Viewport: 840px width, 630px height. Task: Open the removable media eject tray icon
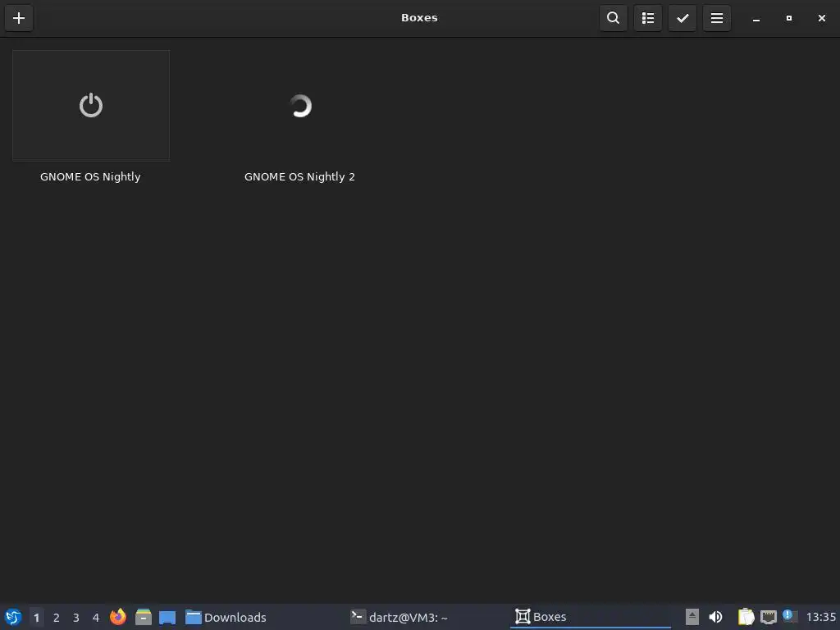click(692, 617)
